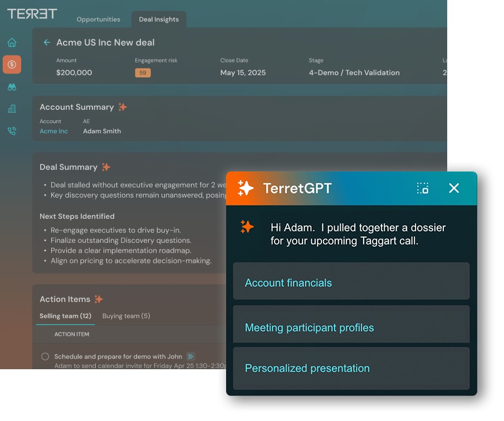Click the AE name Adam Smith

pos(102,131)
